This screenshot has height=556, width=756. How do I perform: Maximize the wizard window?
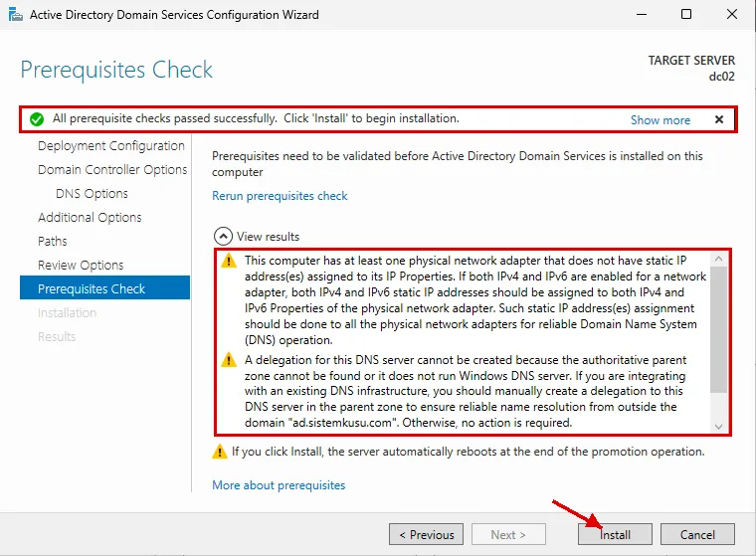coord(686,15)
